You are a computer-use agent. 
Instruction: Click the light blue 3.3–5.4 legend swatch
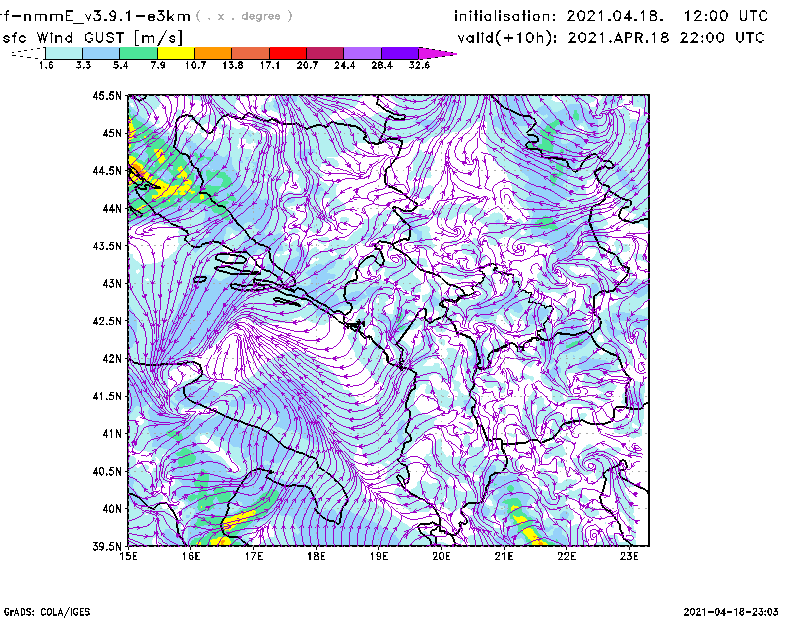[x=101, y=53]
